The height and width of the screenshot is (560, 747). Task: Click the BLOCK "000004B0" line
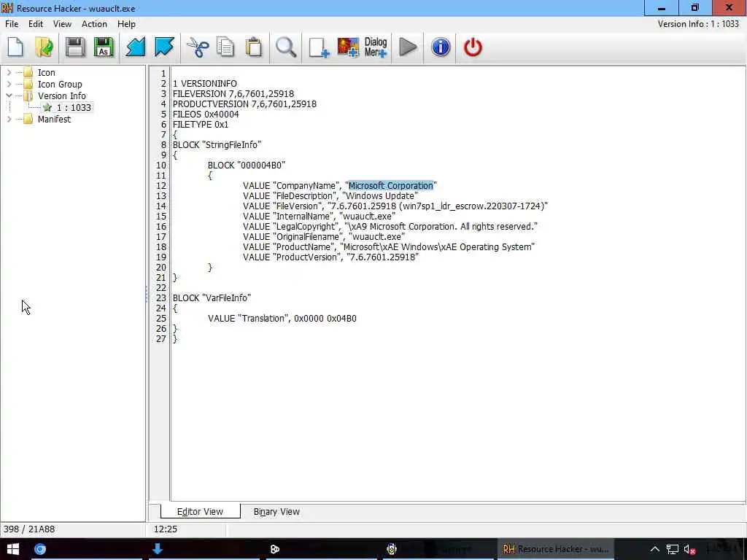click(x=247, y=166)
